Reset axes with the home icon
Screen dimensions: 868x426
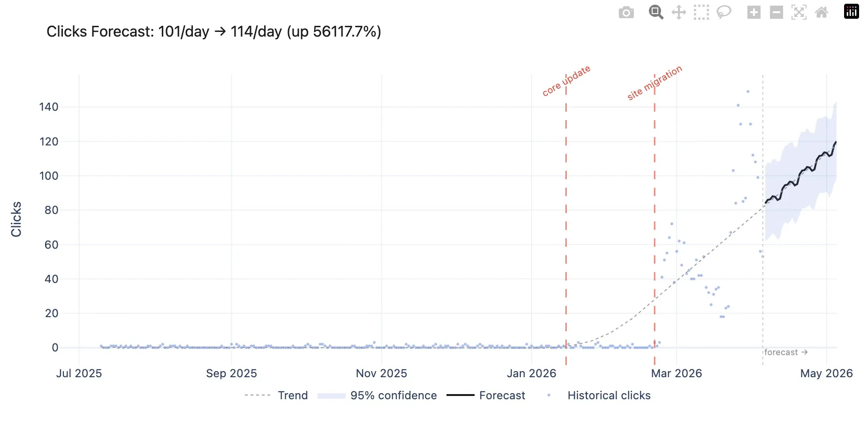[821, 12]
